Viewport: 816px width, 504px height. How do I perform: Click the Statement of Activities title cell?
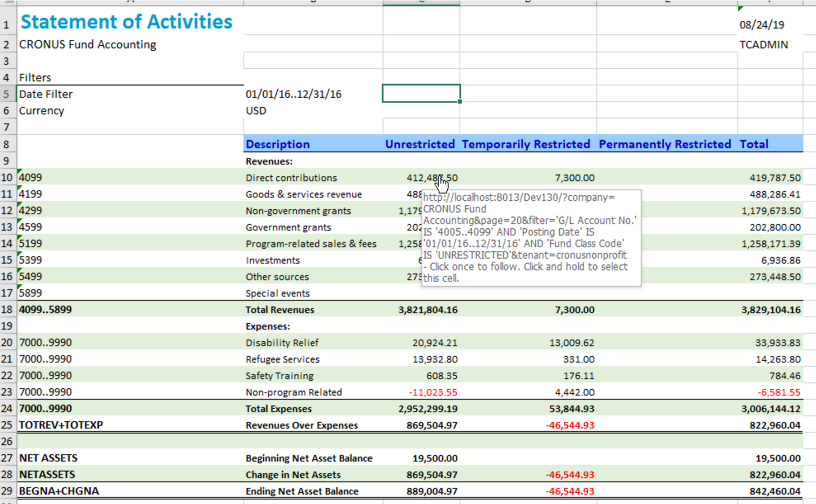click(x=125, y=21)
